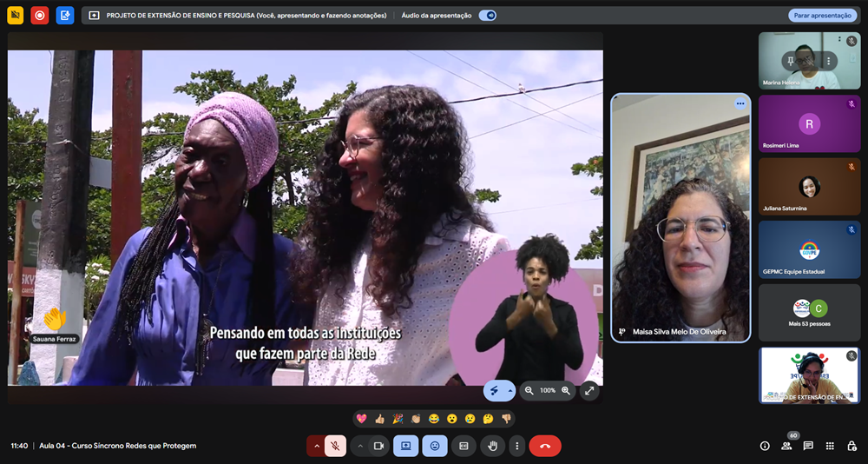Open the participants people panel
This screenshot has height=464, width=868.
pyautogui.click(x=786, y=446)
